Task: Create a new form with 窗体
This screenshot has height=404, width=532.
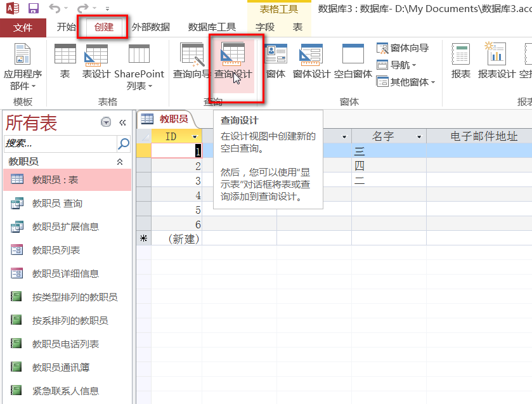Action: [x=275, y=61]
